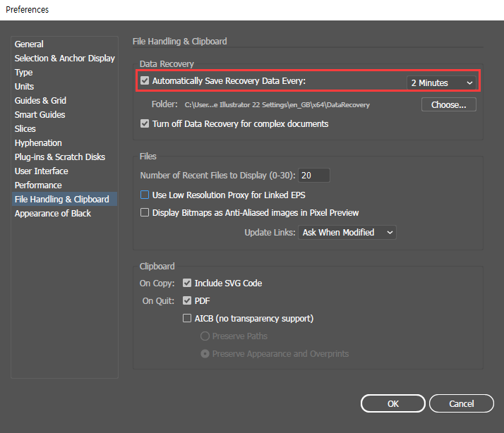Click the Preferences dialog title
The height and width of the screenshot is (433, 504).
tap(28, 10)
